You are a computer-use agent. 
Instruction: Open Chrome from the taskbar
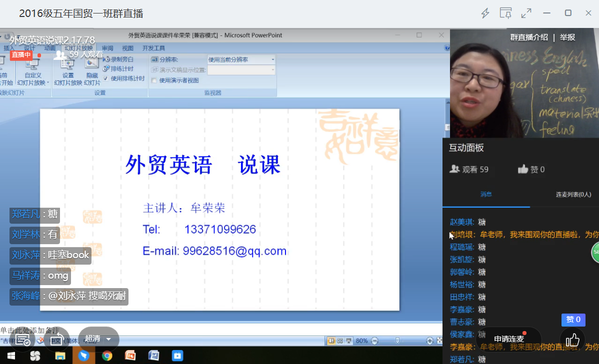107,356
